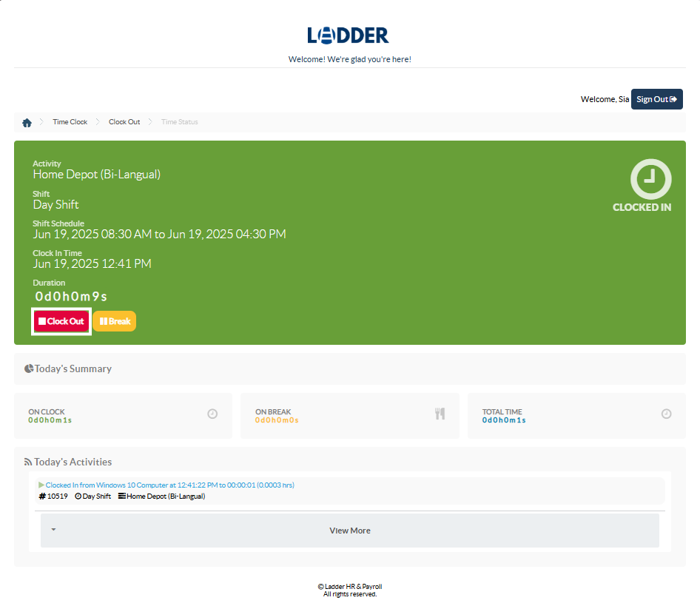Click the duration value 0d0h0m9s
Image resolution: width=700 pixels, height=606 pixels.
(x=71, y=297)
